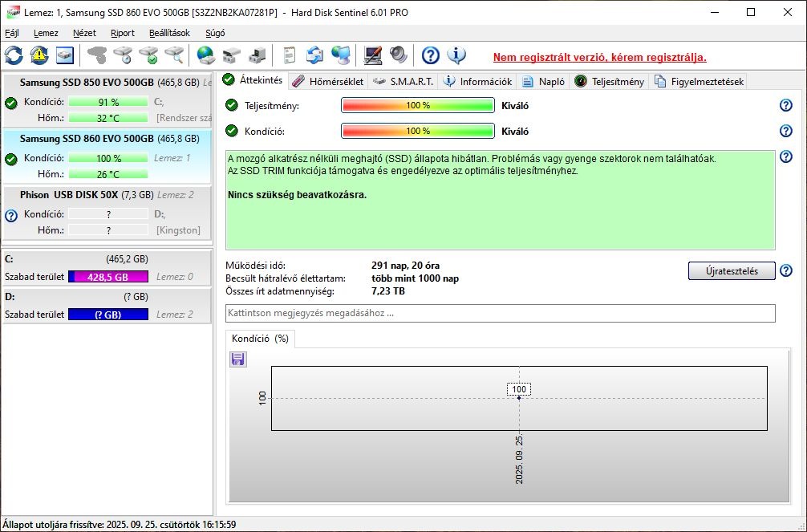This screenshot has height=532, width=807.
Task: Switch to the Áttekintés tab
Action: pos(253,80)
